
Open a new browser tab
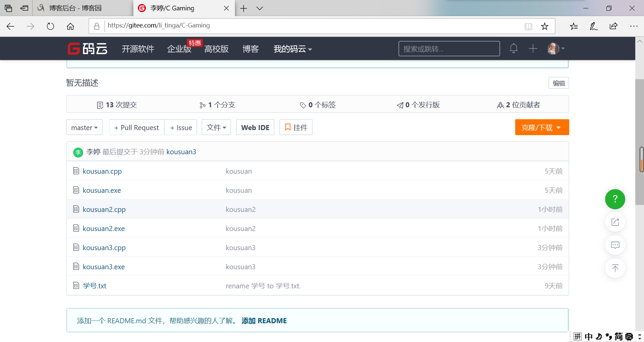(244, 8)
